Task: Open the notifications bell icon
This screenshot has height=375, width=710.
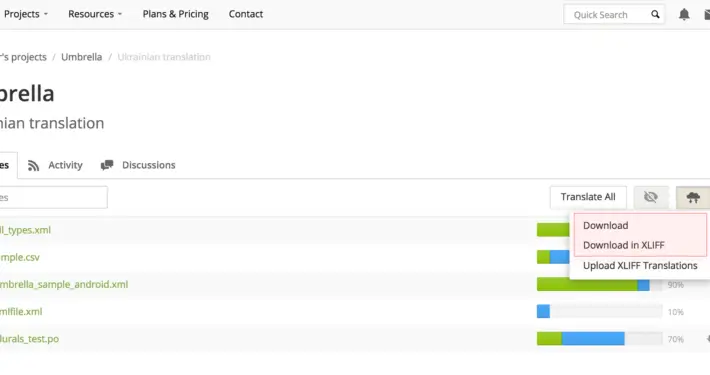Action: click(684, 14)
